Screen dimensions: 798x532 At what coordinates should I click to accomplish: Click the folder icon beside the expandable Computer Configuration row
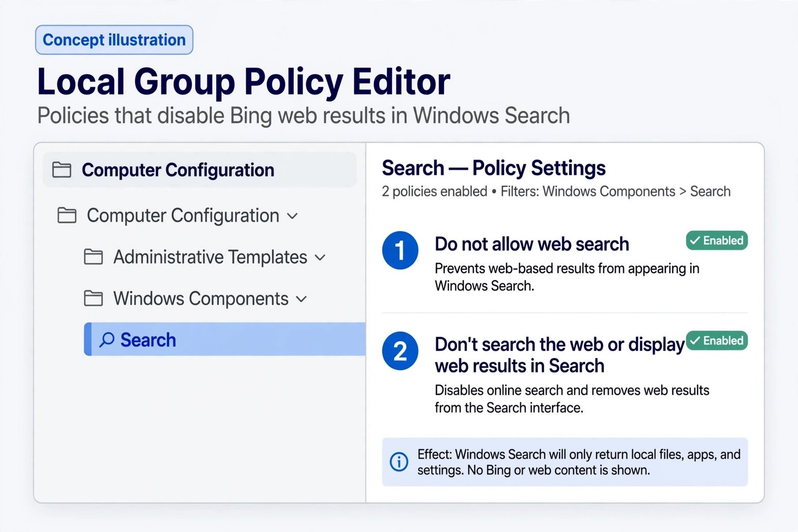pos(67,215)
